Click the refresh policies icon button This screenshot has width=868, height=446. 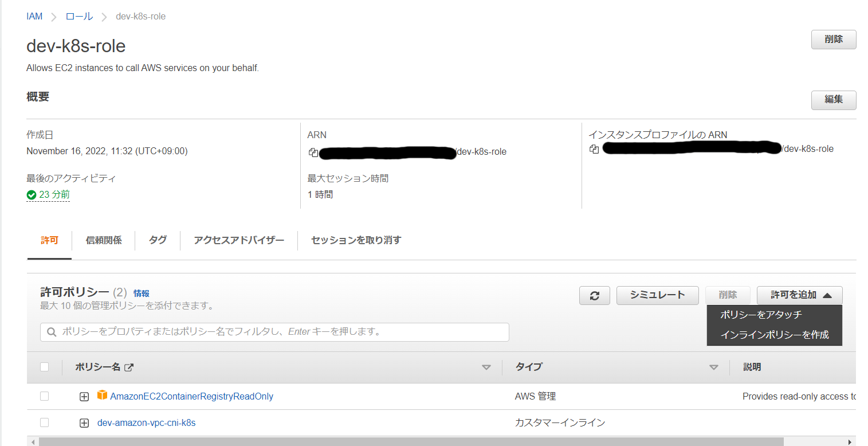point(594,296)
